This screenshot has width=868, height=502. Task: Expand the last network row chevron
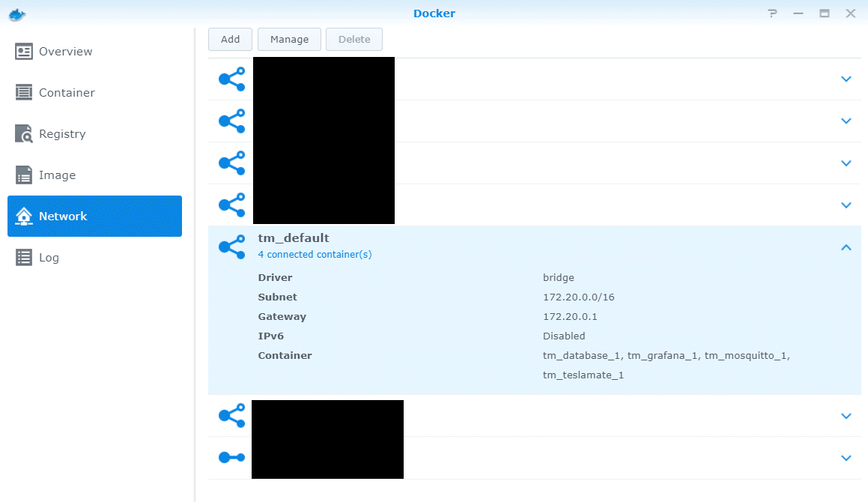click(846, 459)
